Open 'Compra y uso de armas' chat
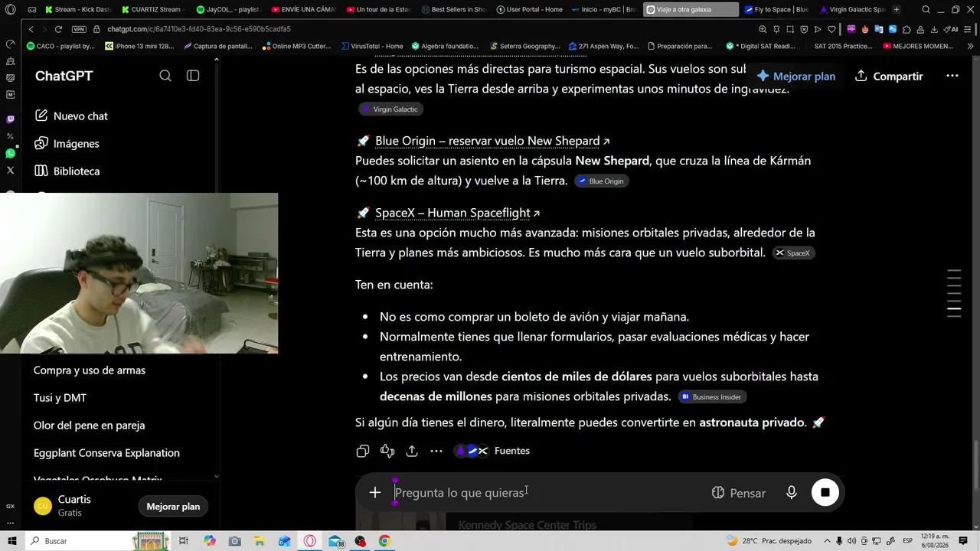Image resolution: width=980 pixels, height=551 pixels. point(90,370)
